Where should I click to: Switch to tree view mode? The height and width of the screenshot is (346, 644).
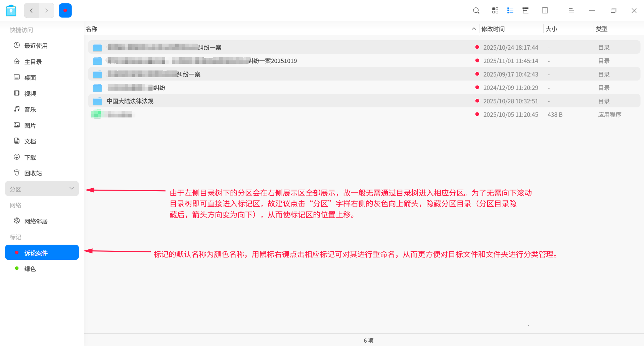(525, 11)
